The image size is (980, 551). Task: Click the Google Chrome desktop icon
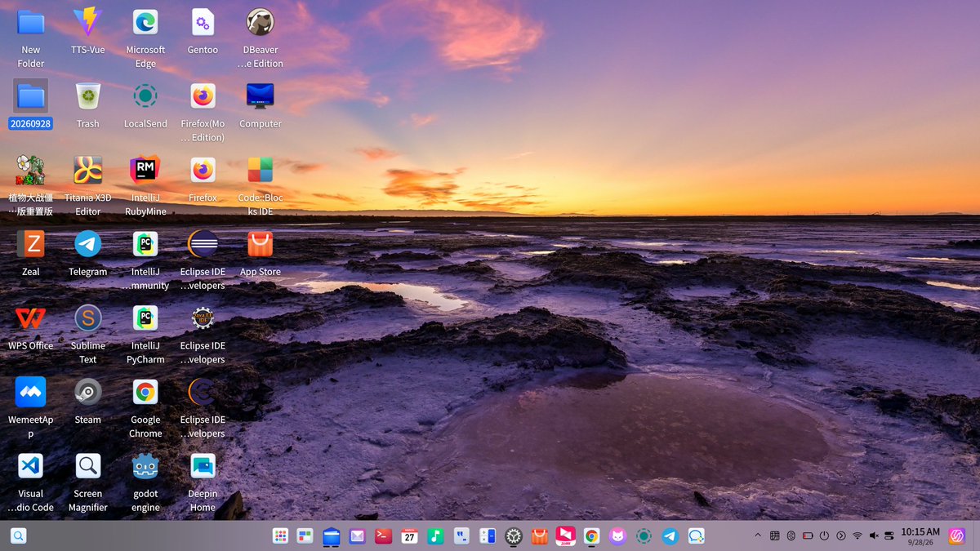coord(145,392)
